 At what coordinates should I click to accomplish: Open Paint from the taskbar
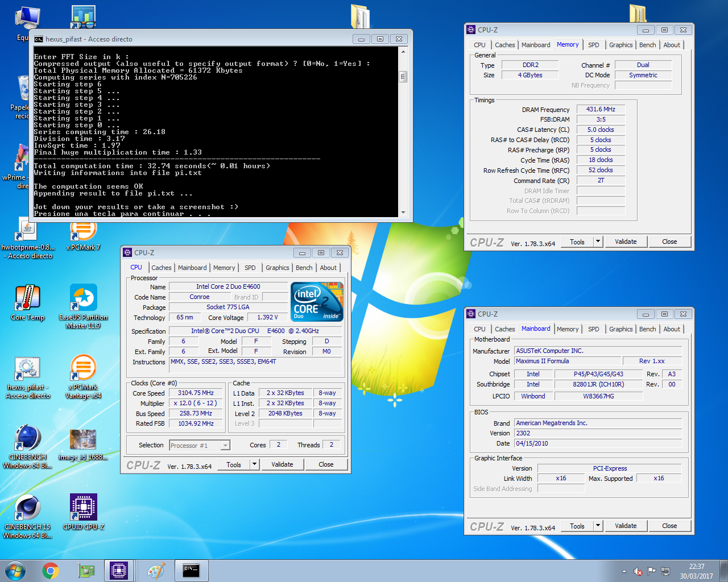(156, 571)
